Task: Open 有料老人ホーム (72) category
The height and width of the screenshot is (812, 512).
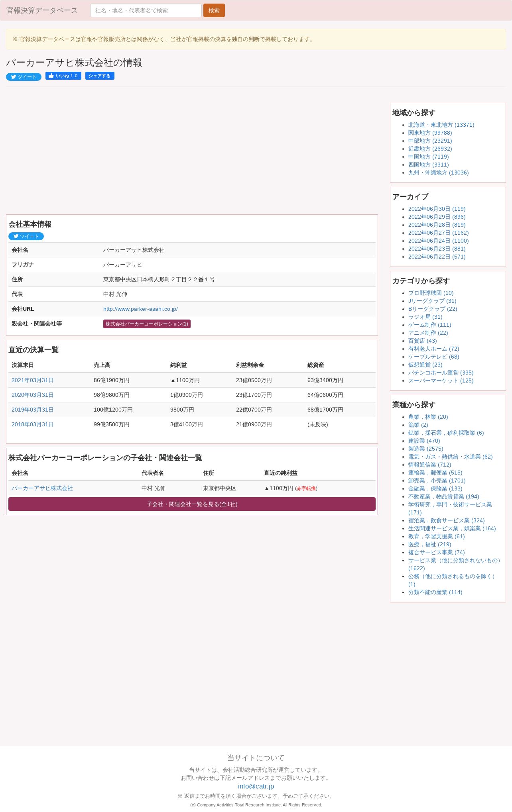Action: 433,349
